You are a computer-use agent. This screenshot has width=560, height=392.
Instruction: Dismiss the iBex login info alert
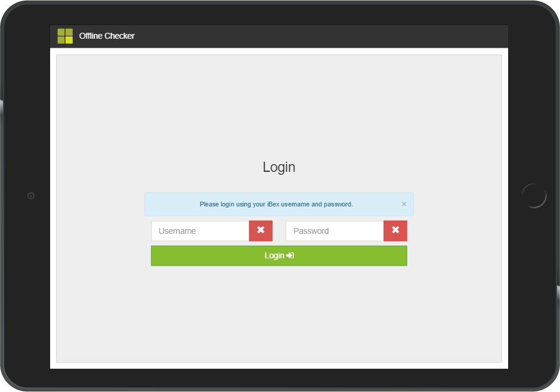coord(404,204)
